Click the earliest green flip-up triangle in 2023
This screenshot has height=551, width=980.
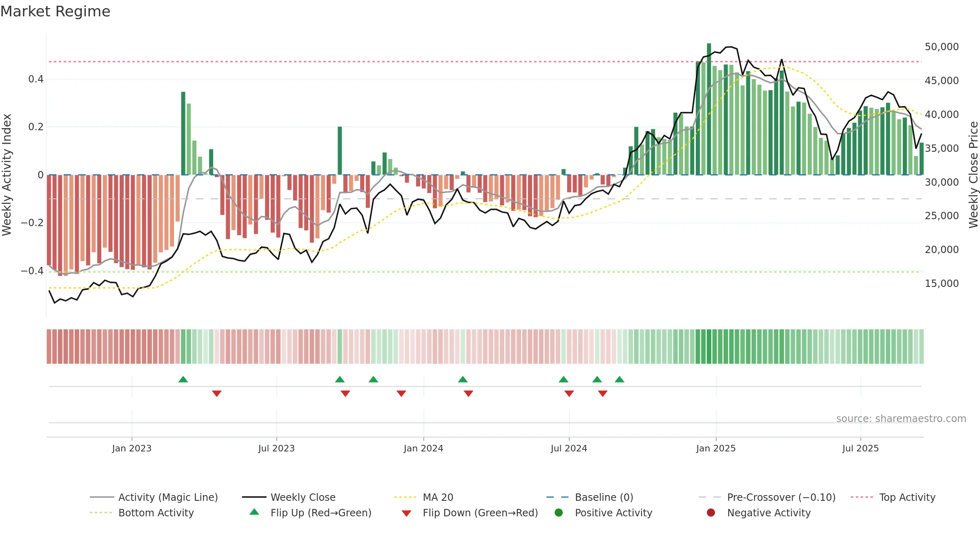183,379
